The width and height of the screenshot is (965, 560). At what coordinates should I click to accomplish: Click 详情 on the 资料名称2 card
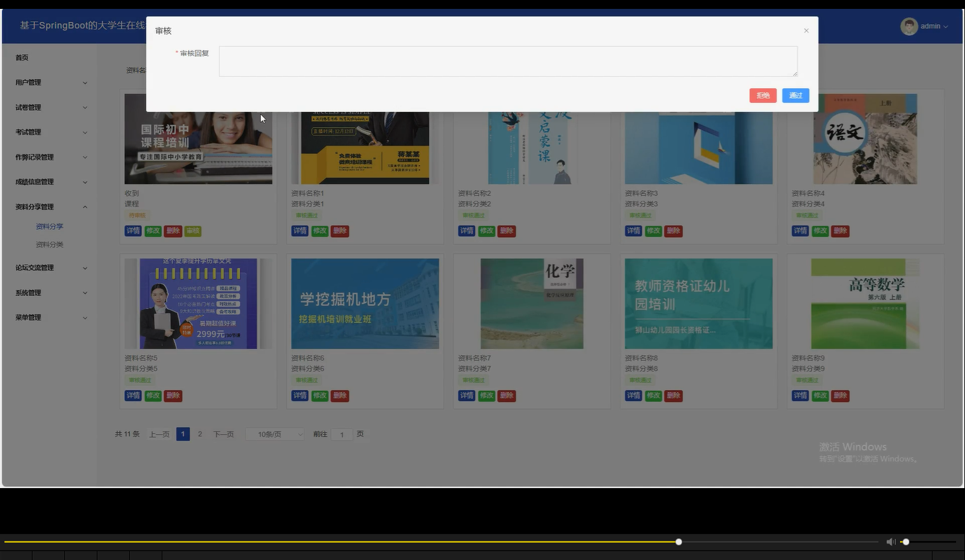(467, 231)
